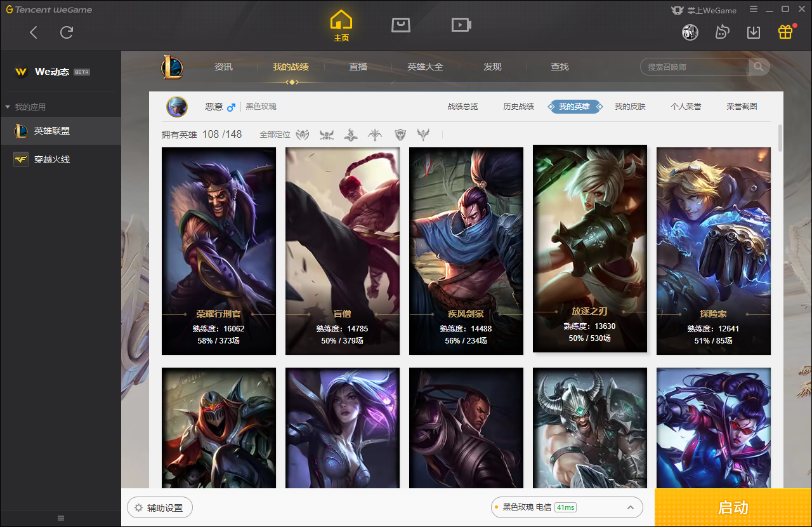Image resolution: width=812 pixels, height=527 pixels.
Task: Switch to 我的皮肤 sub-tab
Action: pos(630,107)
